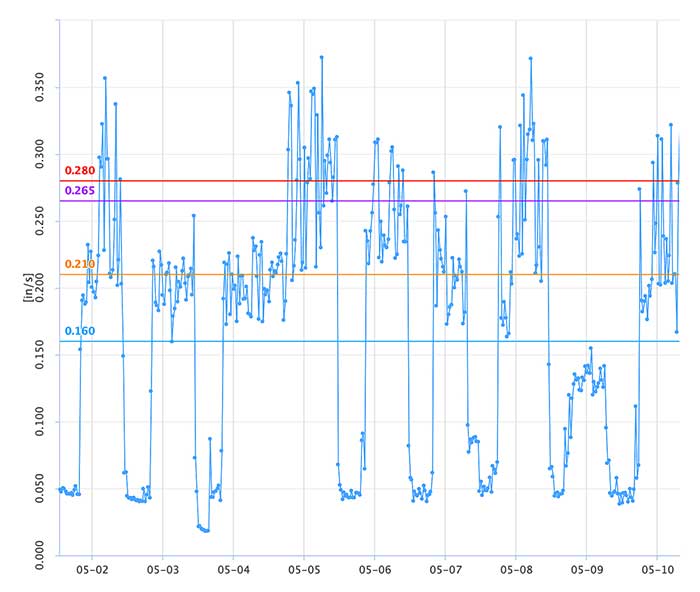Click the 0.000 y-axis value
The width and height of the screenshot is (700, 592).
tap(40, 555)
